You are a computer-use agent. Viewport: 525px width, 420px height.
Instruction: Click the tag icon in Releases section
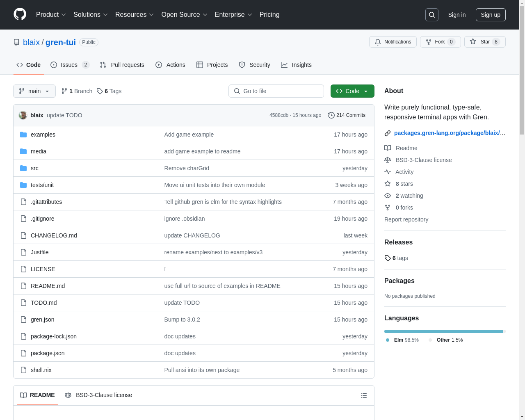pos(388,258)
